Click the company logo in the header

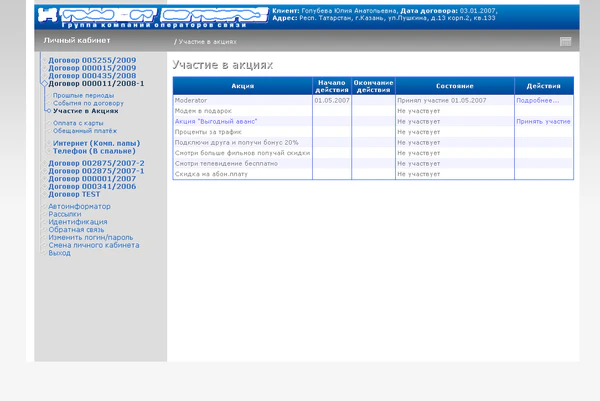(150, 17)
